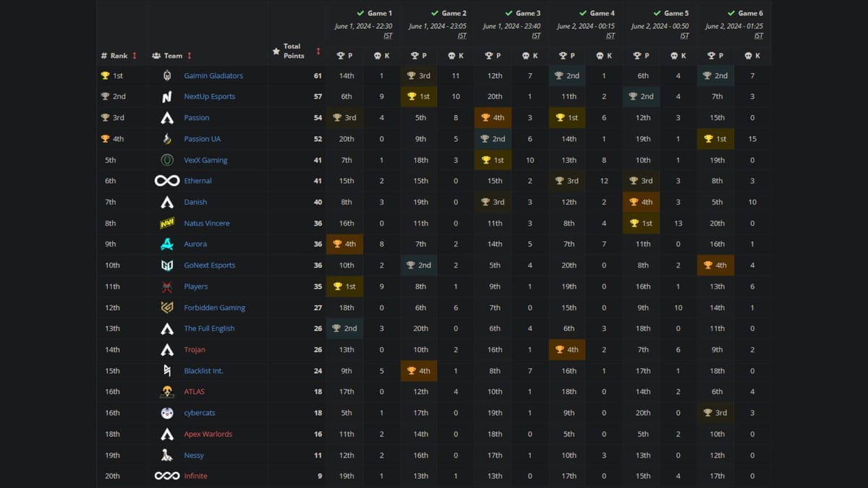This screenshot has height=488, width=868.
Task: Click the gold 1st trophy badge in NextUp's Game 2 cell
Action: 418,96
